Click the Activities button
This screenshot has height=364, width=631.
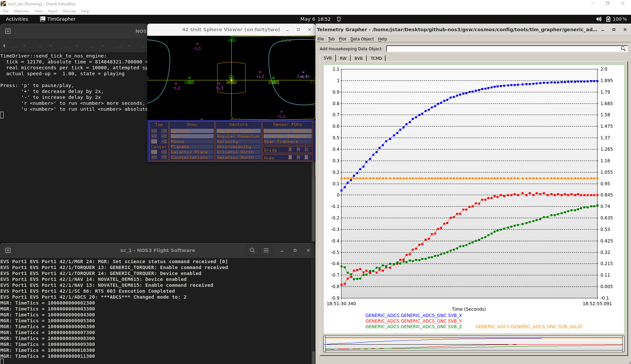(x=17, y=19)
